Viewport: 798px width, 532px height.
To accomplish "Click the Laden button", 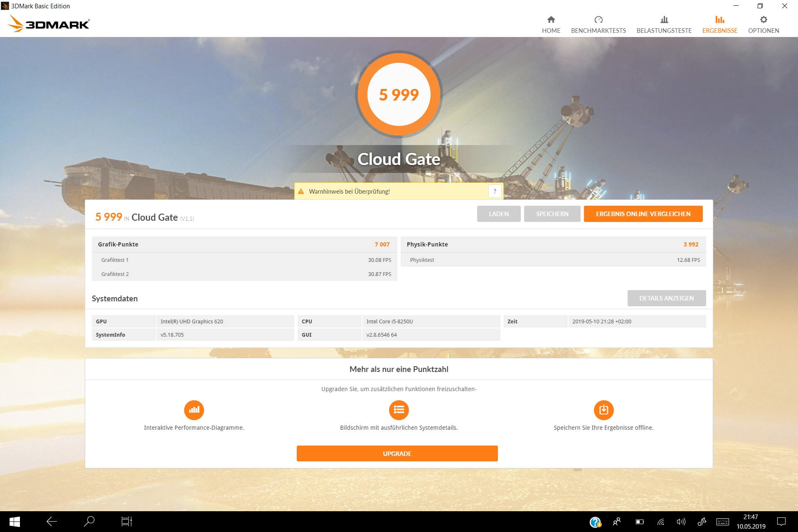I will click(498, 214).
